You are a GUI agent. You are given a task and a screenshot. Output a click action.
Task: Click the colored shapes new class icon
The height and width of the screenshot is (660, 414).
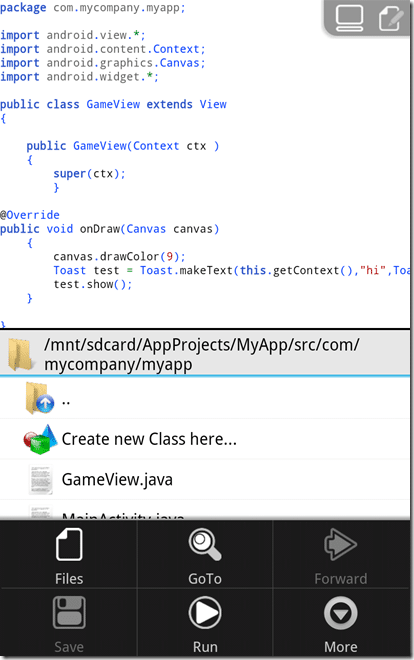coord(40,439)
